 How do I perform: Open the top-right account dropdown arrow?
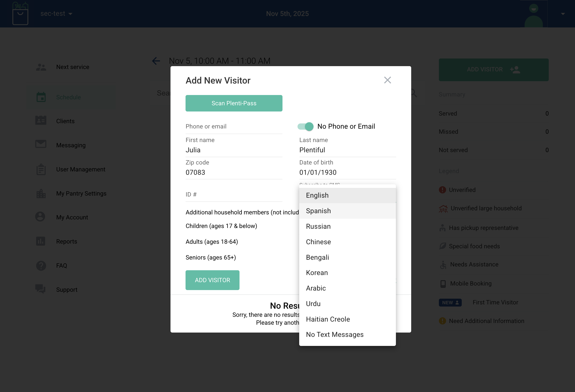coord(563,14)
